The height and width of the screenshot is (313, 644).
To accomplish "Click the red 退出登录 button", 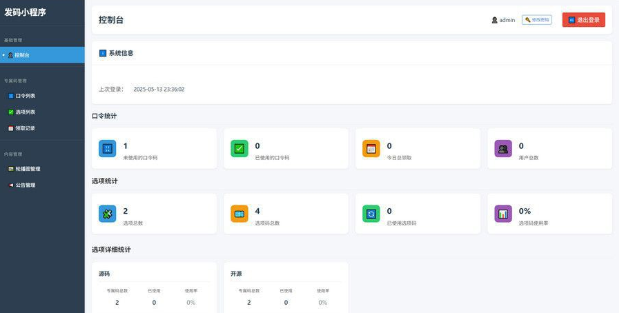I will pos(584,20).
